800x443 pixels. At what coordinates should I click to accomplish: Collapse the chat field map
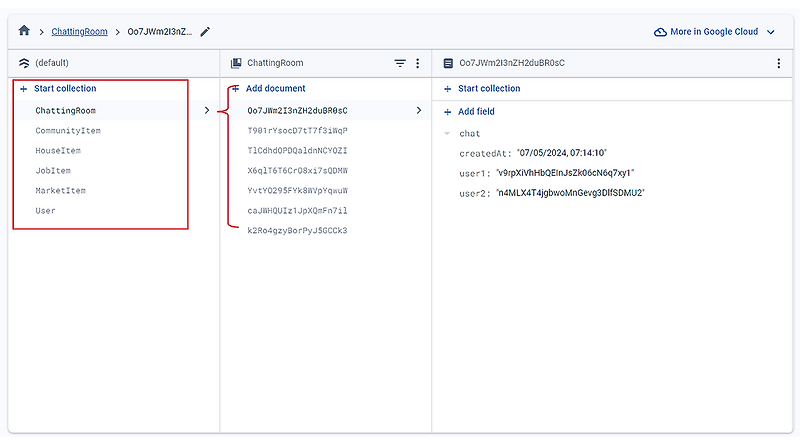click(447, 134)
